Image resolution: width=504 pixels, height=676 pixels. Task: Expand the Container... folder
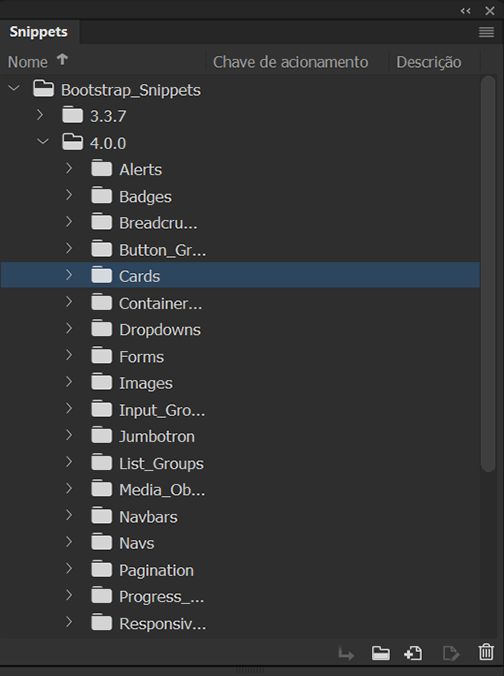[x=69, y=302]
